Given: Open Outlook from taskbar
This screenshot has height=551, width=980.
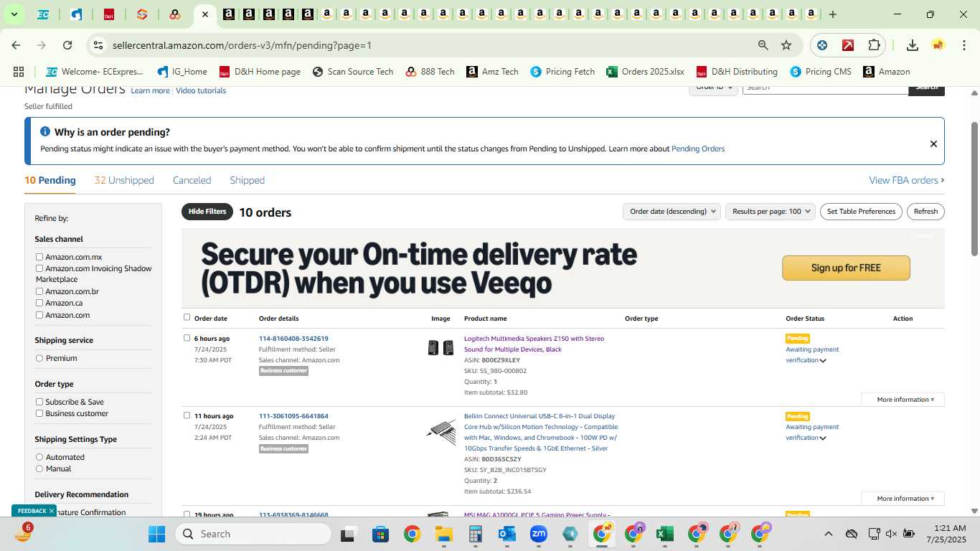Looking at the screenshot, I should coord(507,534).
